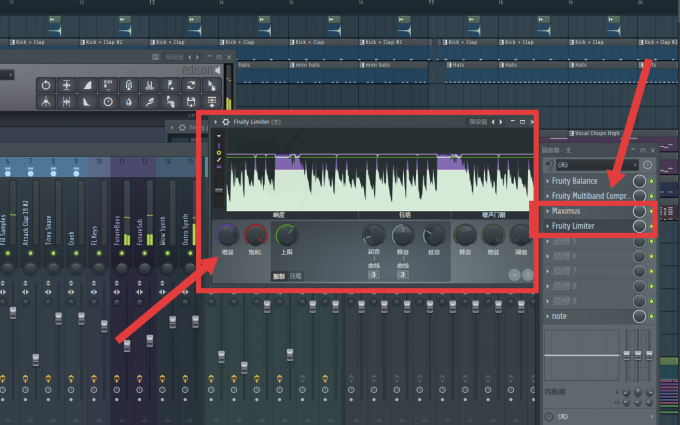Click the FutureBass track volume fader
The image size is (680, 425).
[x=127, y=346]
